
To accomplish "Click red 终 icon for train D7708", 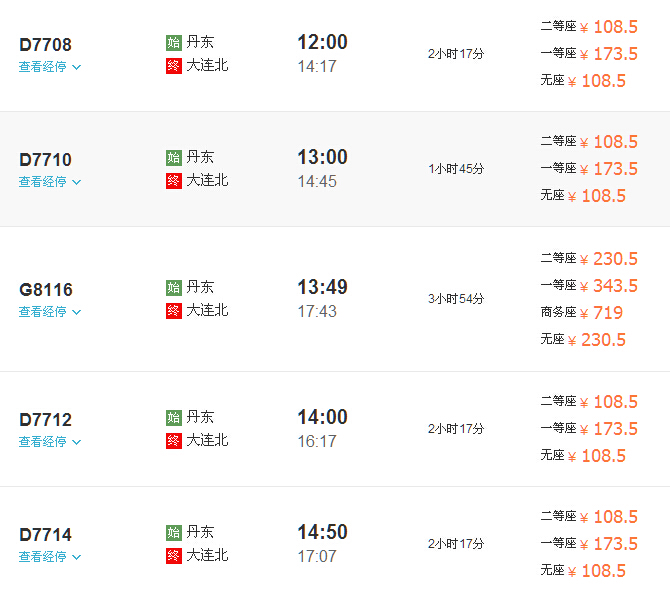I will pyautogui.click(x=174, y=66).
